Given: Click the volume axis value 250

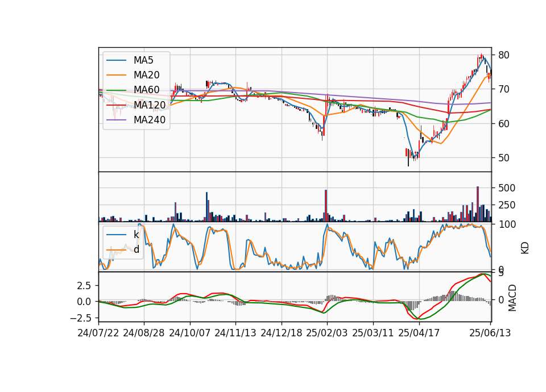Looking at the screenshot, I should click(507, 205).
